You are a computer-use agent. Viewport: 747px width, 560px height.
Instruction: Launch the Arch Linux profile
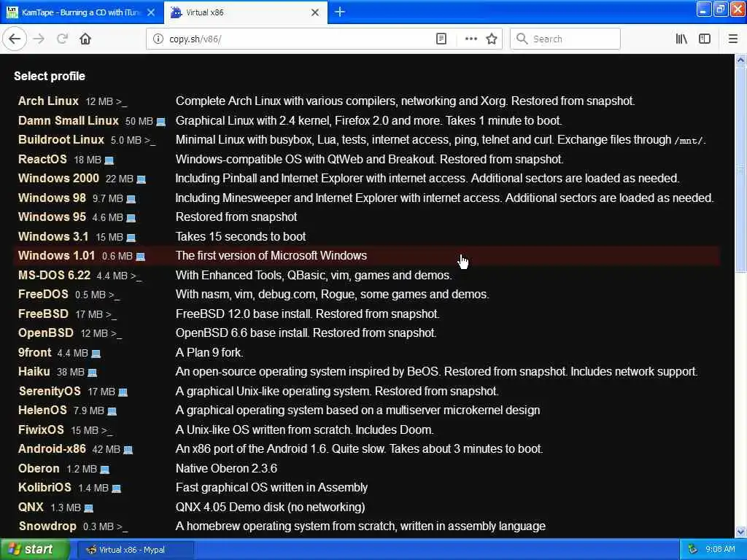coord(48,101)
